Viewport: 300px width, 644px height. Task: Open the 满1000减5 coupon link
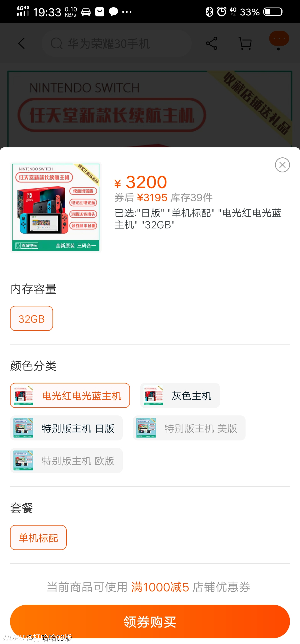click(x=160, y=587)
